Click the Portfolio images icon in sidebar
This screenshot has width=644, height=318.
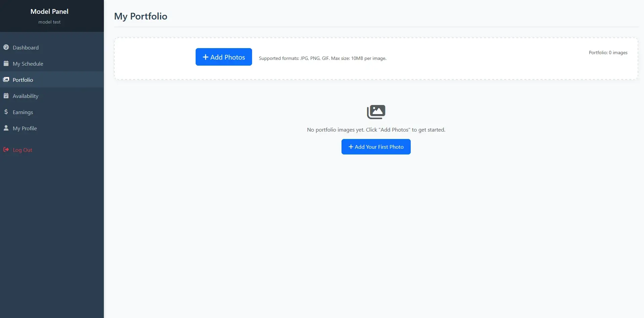point(6,80)
